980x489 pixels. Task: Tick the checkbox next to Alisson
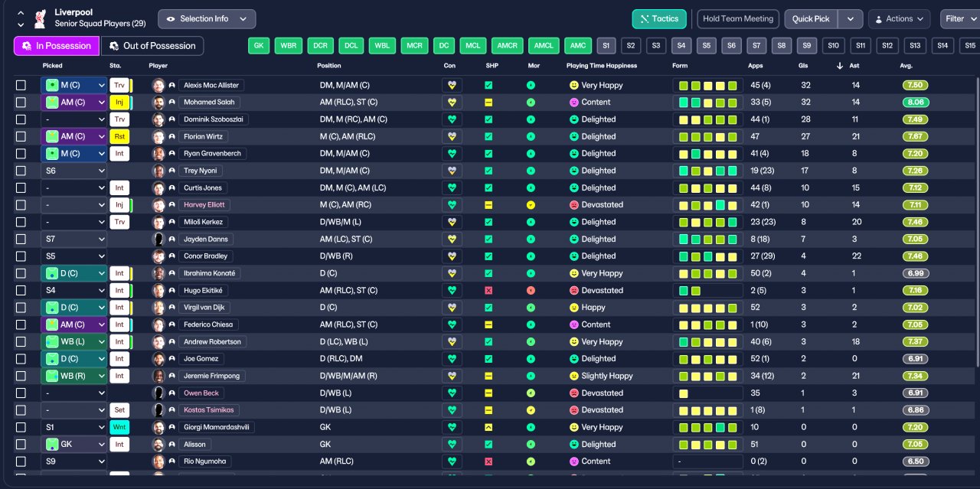tap(21, 444)
